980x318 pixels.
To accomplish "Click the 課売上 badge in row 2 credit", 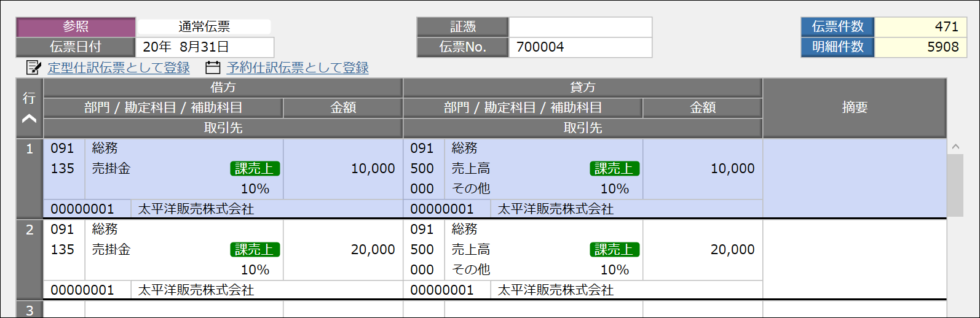I will tap(615, 249).
